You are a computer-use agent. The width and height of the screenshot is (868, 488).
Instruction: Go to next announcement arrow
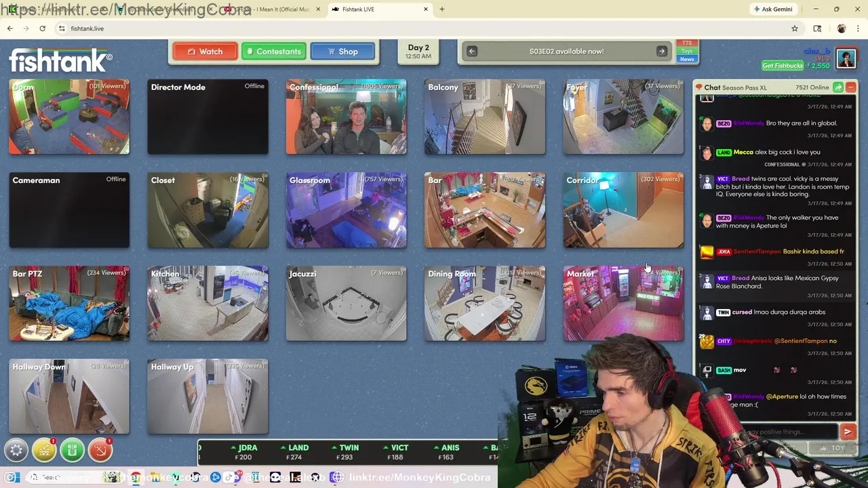[662, 52]
